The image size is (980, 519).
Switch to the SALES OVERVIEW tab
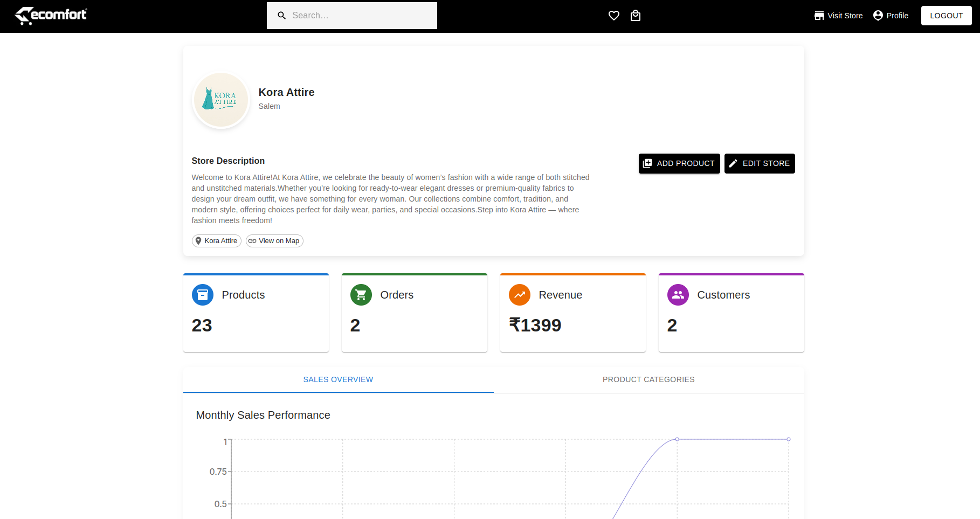tap(339, 379)
